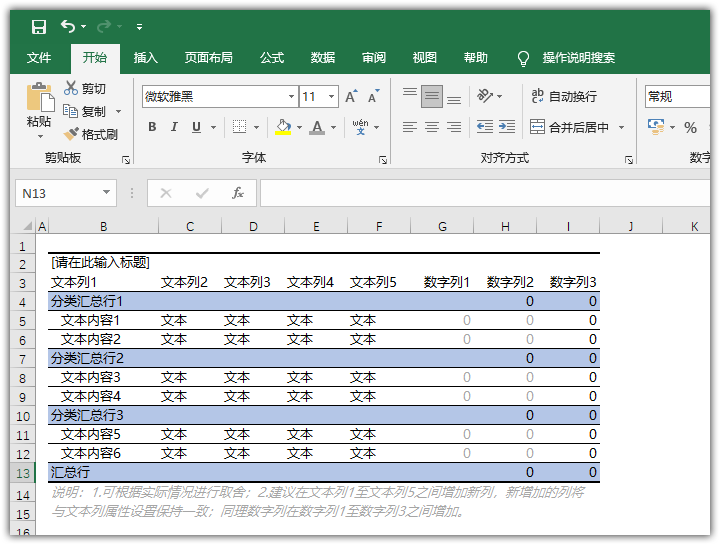Apply the Percent style % button
This screenshot has height=545, width=720.
point(690,127)
